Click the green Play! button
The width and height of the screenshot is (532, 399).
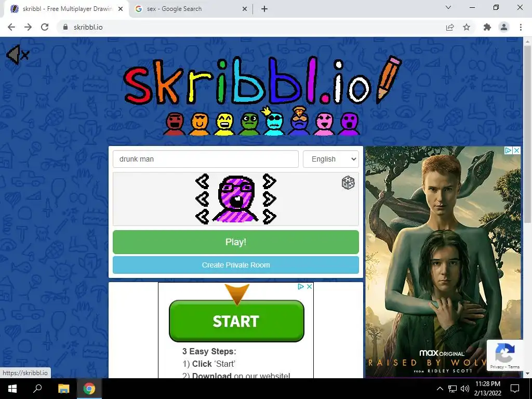click(x=236, y=242)
